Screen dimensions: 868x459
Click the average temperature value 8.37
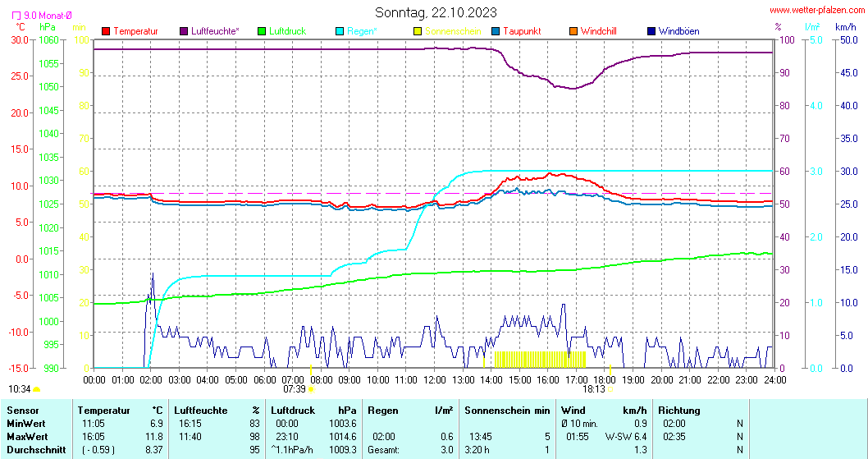coord(154,450)
